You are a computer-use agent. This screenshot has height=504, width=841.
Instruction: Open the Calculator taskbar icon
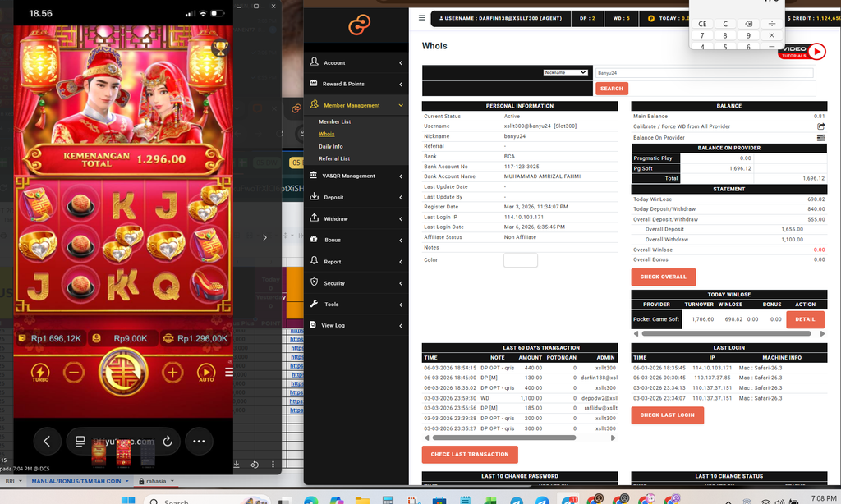click(x=388, y=501)
